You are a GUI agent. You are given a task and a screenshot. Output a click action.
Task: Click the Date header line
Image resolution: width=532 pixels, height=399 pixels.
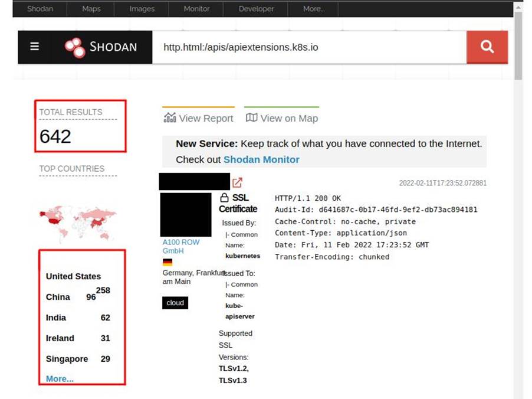pos(352,245)
